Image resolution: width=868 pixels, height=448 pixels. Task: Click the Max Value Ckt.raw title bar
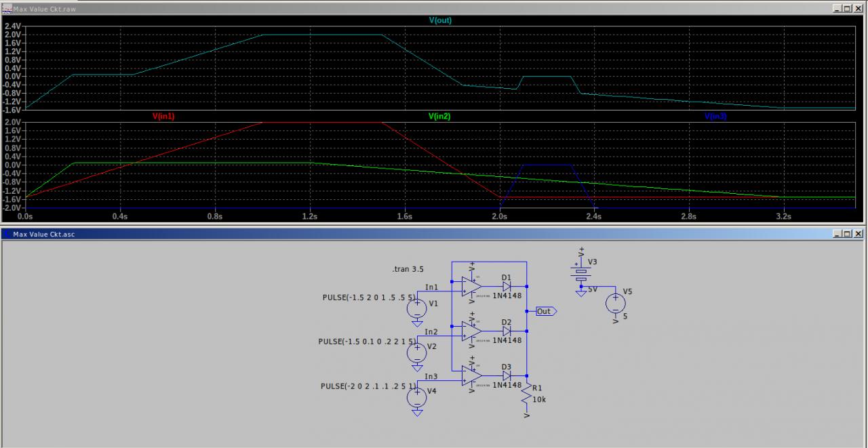click(x=434, y=9)
